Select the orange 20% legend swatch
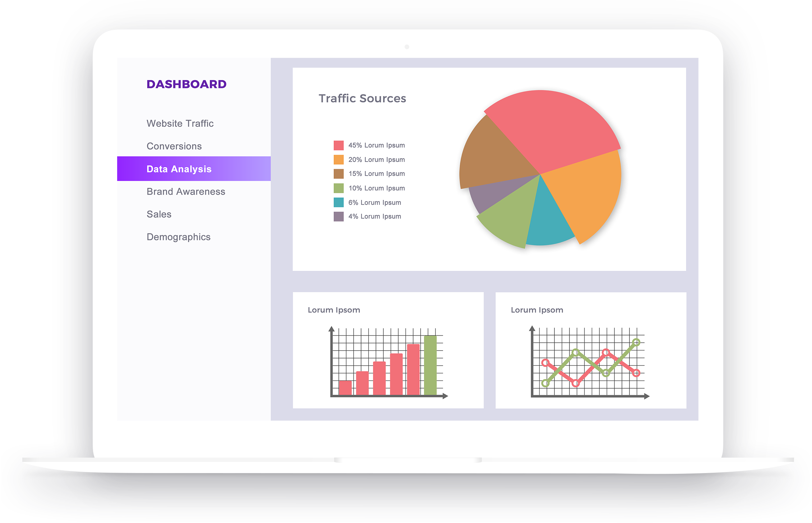 (338, 159)
